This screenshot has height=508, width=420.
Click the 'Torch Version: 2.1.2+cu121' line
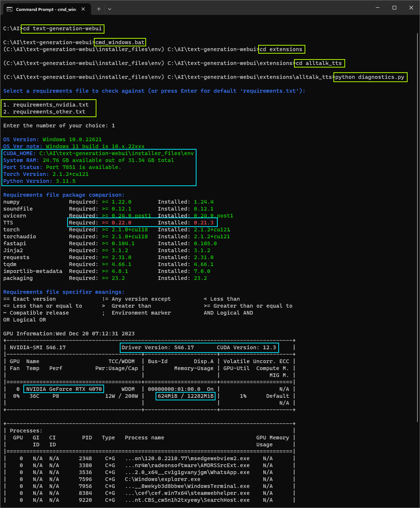(x=46, y=174)
